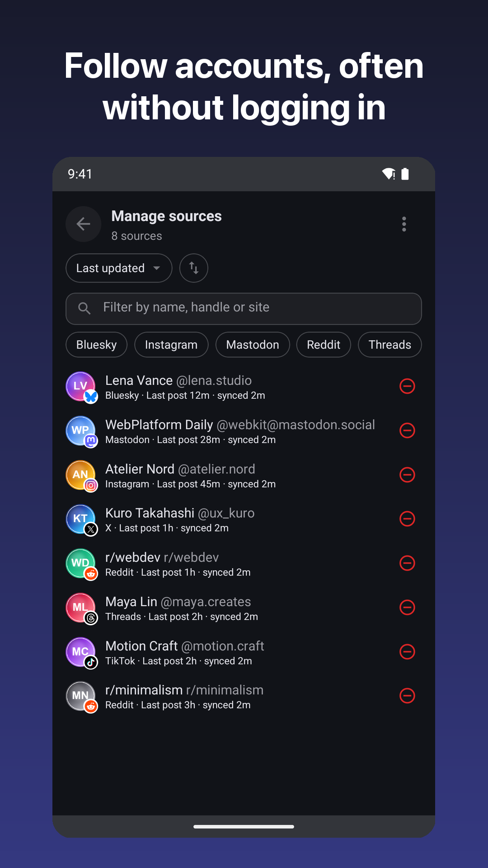Tap "TikTok · Last post 2h" status line
Image resolution: width=488 pixels, height=868 pixels.
[178, 661]
